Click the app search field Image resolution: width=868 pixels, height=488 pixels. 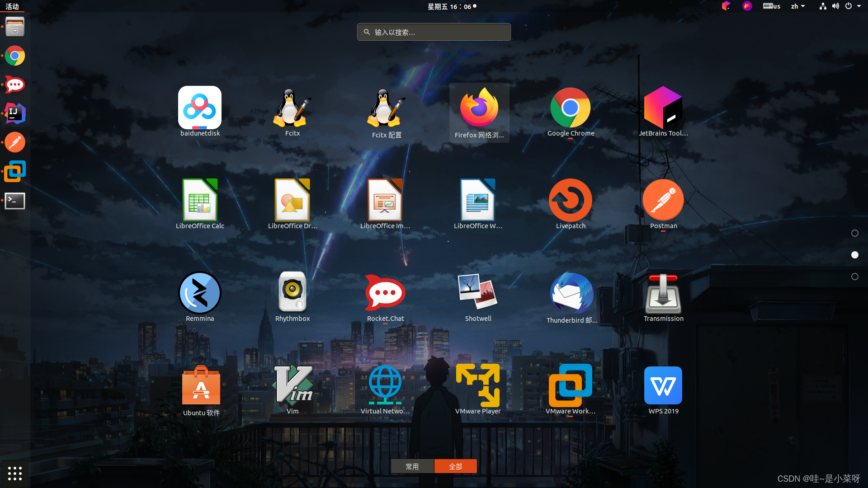pos(434,32)
